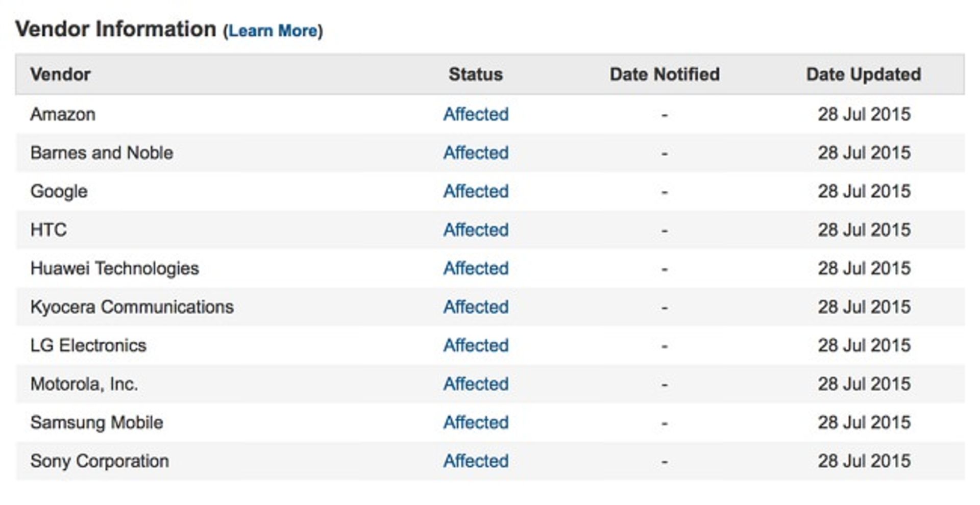Click the Date Updated column header

point(864,74)
